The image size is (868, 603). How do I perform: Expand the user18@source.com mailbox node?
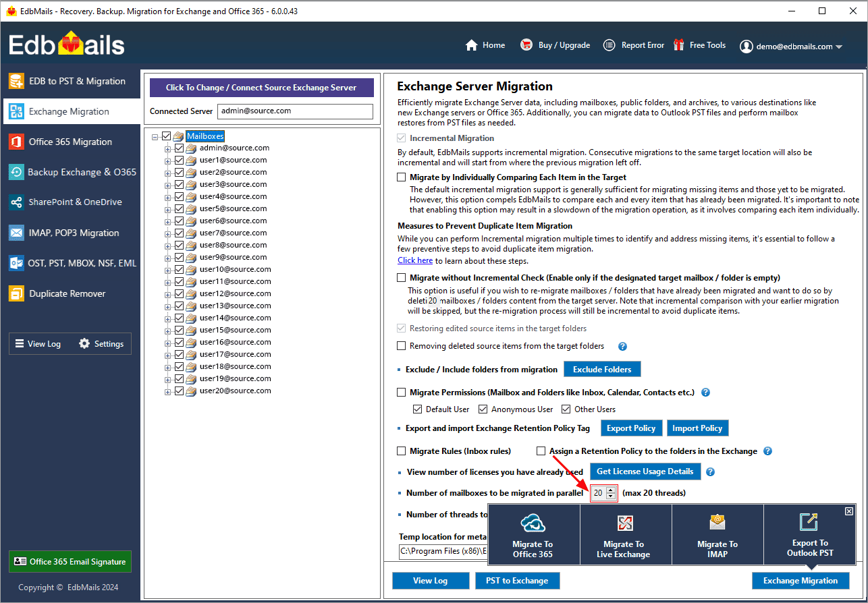click(x=168, y=367)
